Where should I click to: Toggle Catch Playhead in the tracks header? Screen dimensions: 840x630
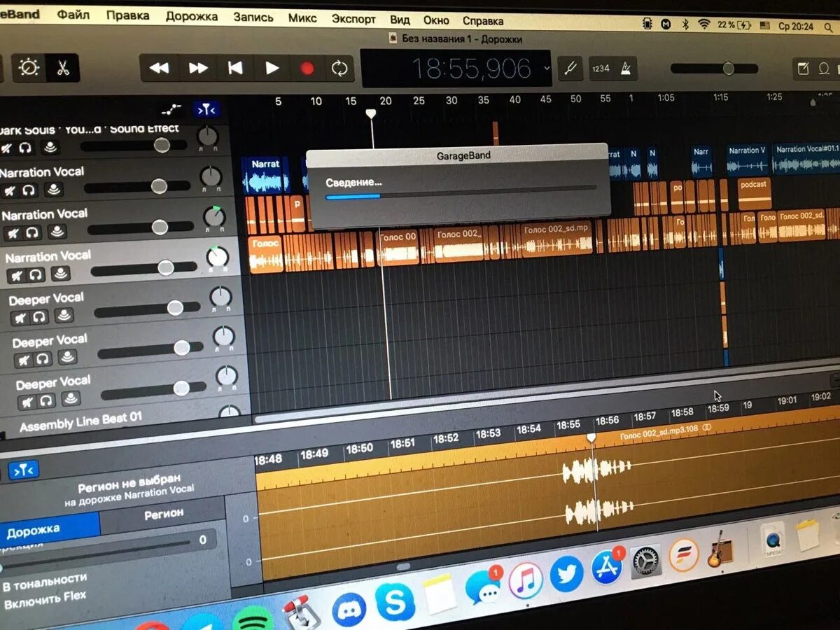pos(207,109)
